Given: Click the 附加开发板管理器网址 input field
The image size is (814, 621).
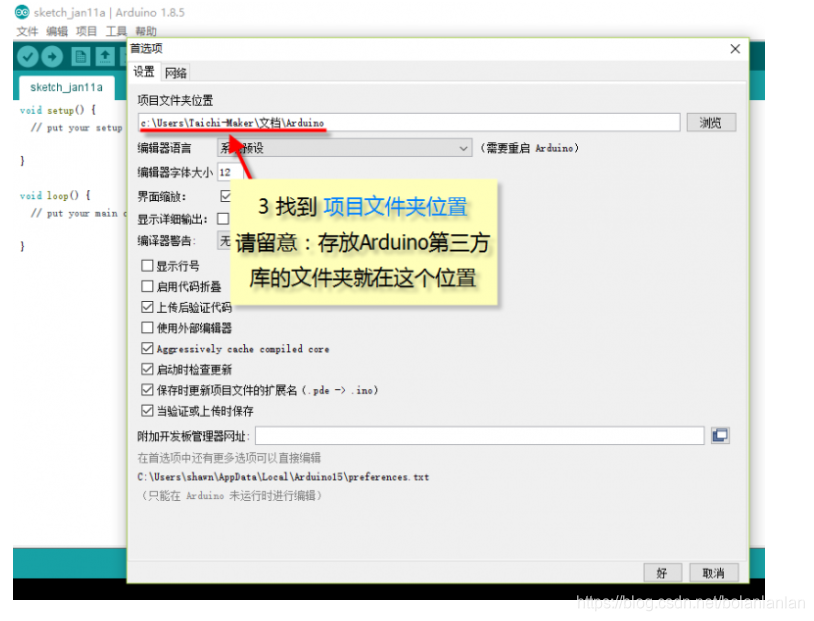Looking at the screenshot, I should (x=480, y=436).
